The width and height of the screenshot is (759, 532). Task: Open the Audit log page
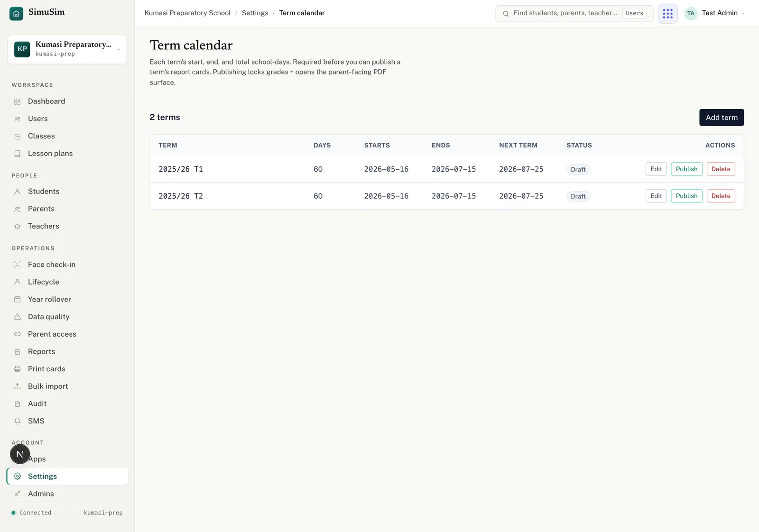point(67,404)
